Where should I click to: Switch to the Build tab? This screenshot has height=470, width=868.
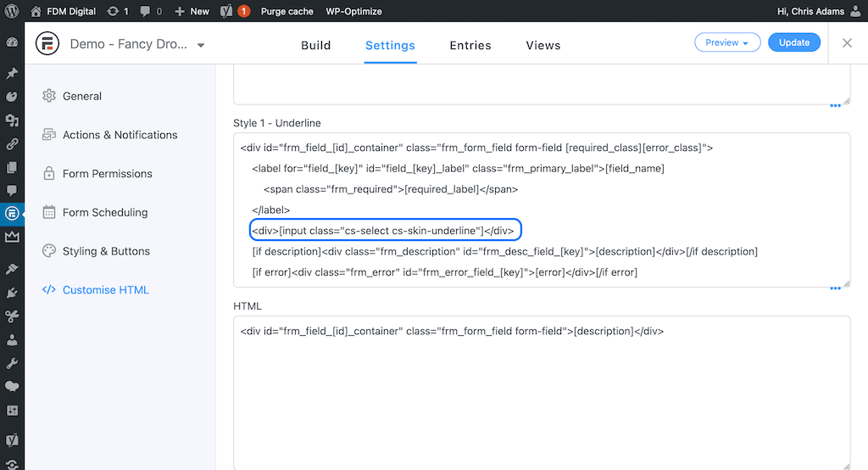point(316,46)
